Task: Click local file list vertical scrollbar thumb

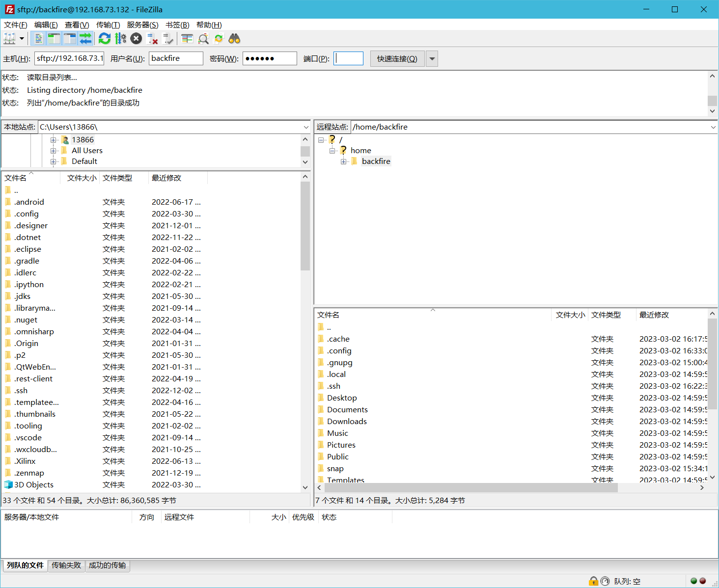Action: tap(305, 226)
